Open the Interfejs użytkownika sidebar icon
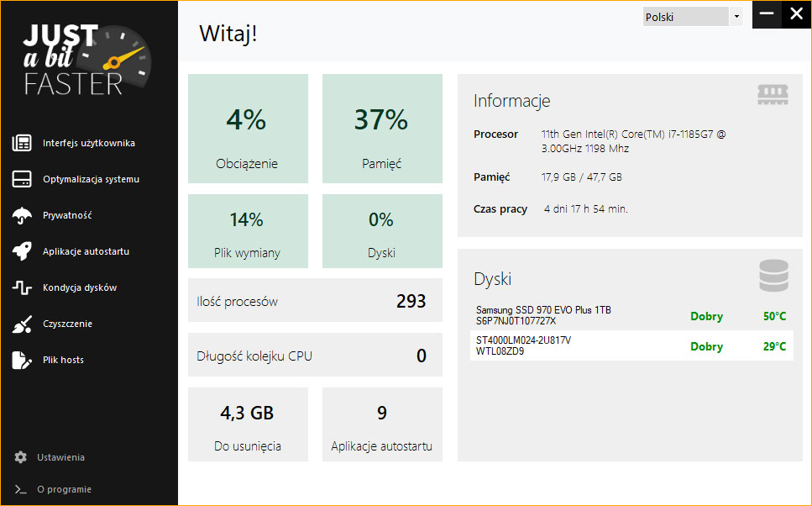The height and width of the screenshot is (506, 812). pyautogui.click(x=22, y=143)
